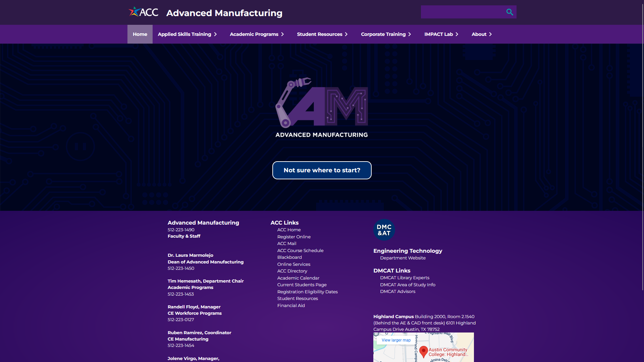
Task: Open the Home menu tab
Action: (x=140, y=34)
